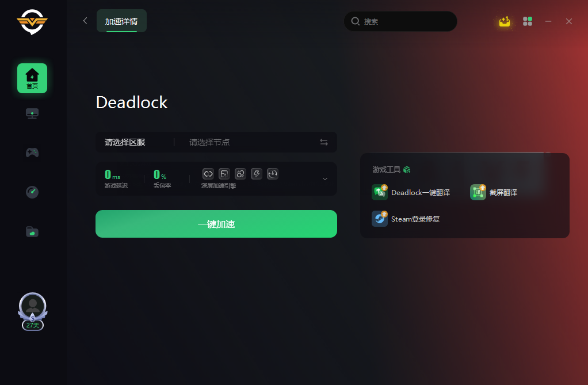Image resolution: width=588 pixels, height=385 pixels.
Task: Select the 加速详情 tab
Action: click(x=121, y=21)
